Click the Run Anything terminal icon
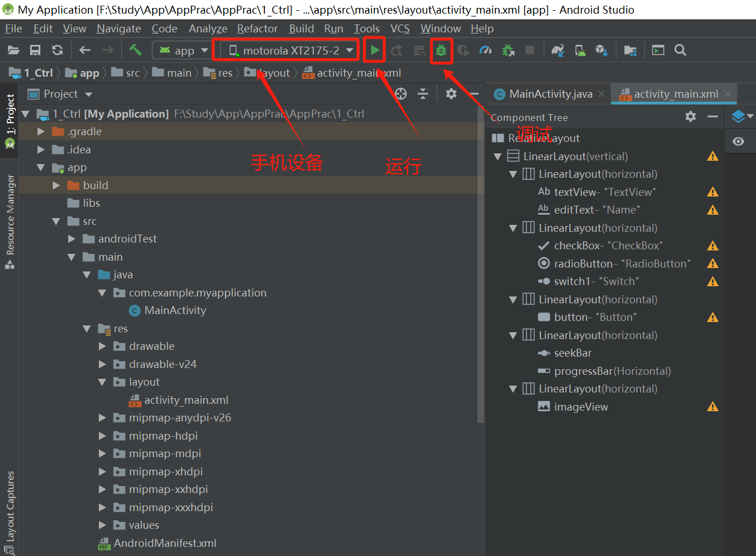The width and height of the screenshot is (756, 556). [x=658, y=51]
